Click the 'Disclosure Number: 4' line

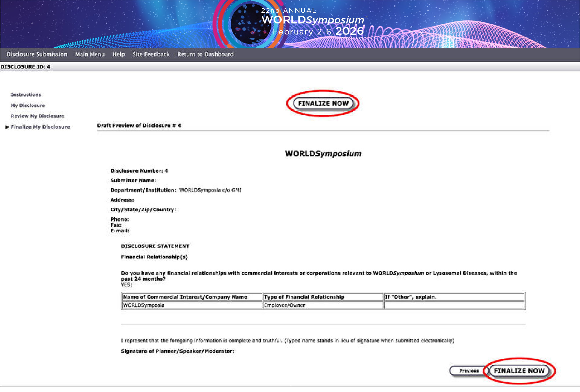(139, 171)
